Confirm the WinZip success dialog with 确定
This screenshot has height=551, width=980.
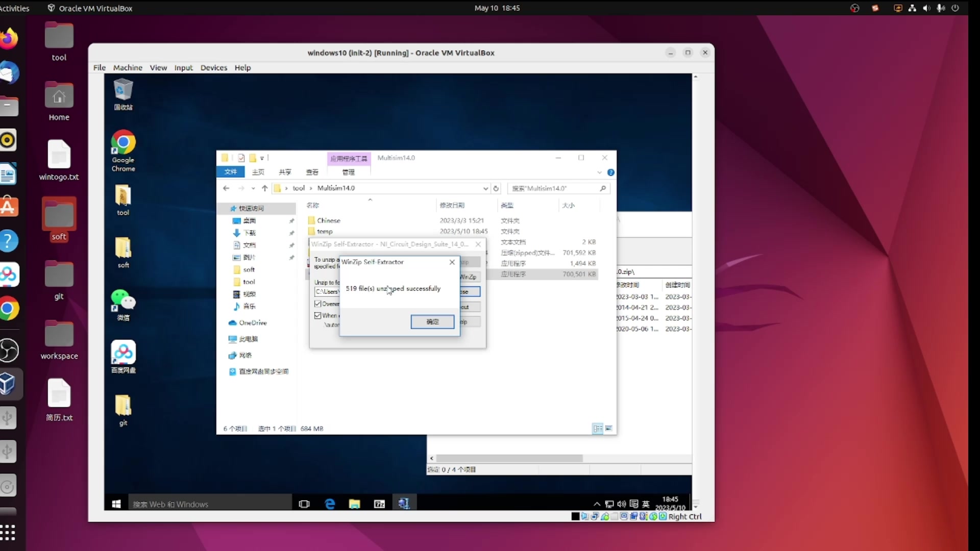(432, 322)
